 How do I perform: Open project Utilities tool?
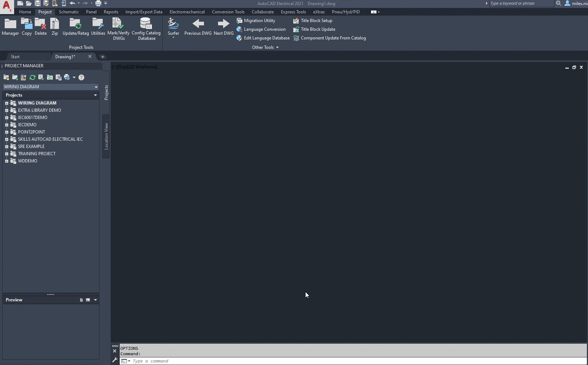coord(98,27)
